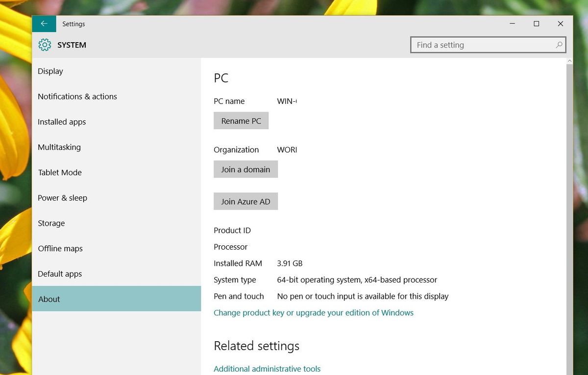Click the PC name label
This screenshot has width=588, height=375.
229,101
